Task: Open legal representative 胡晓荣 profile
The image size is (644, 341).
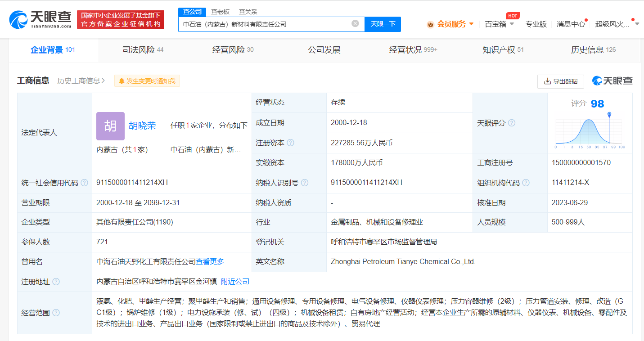Action: click(x=142, y=126)
